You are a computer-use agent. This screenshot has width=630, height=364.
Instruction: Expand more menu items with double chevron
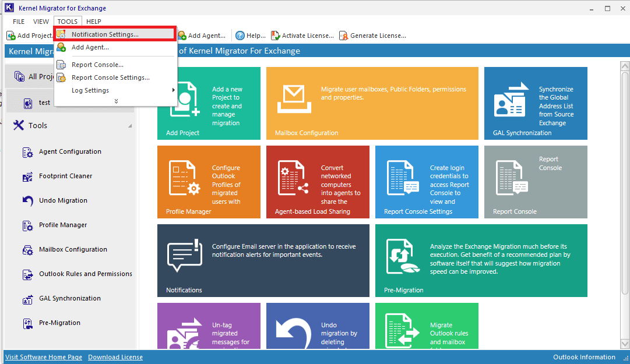coord(116,101)
